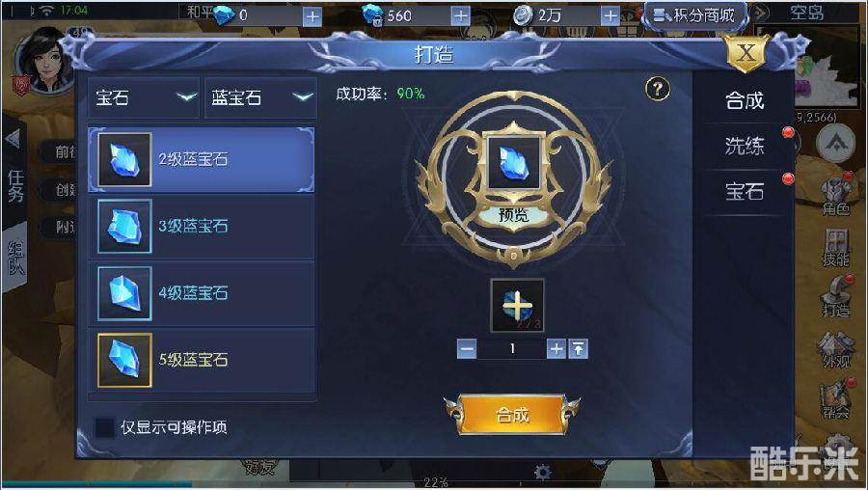This screenshot has width=868, height=490.
Task: Open the help question mark icon
Action: pos(657,89)
